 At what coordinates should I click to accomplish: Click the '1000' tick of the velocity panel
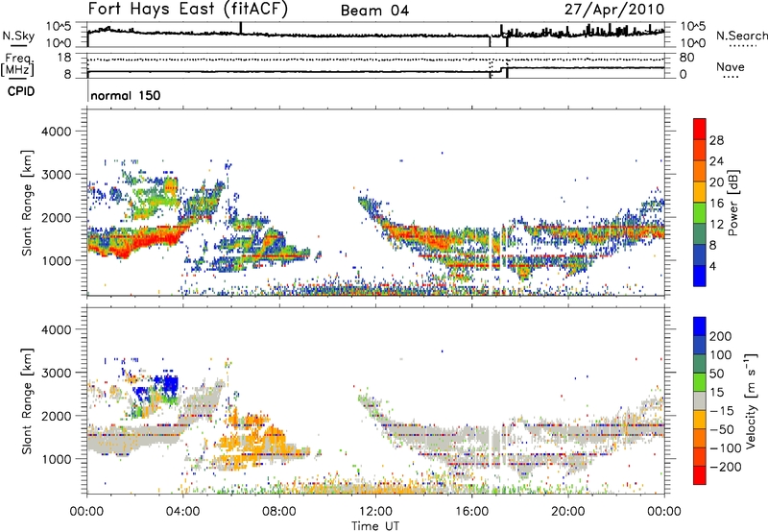pyautogui.click(x=57, y=459)
